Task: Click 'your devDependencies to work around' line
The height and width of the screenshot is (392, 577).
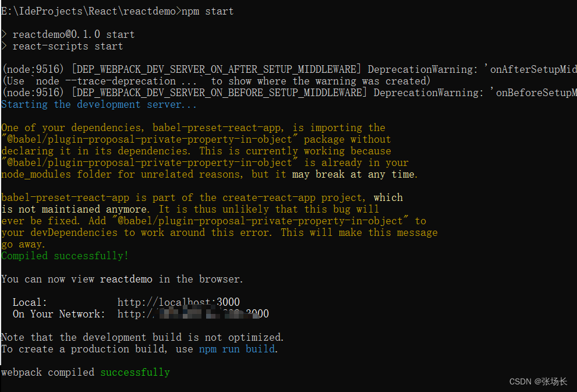Action: [x=220, y=232]
